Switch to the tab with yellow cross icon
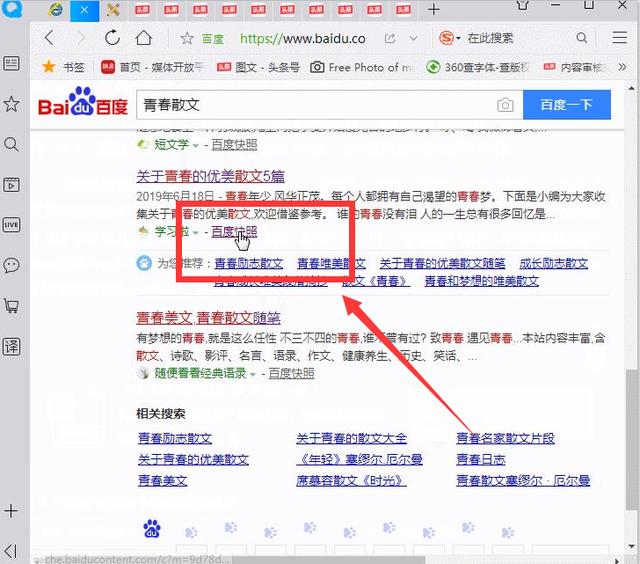Viewport: 640px width, 564px height. pyautogui.click(x=113, y=10)
